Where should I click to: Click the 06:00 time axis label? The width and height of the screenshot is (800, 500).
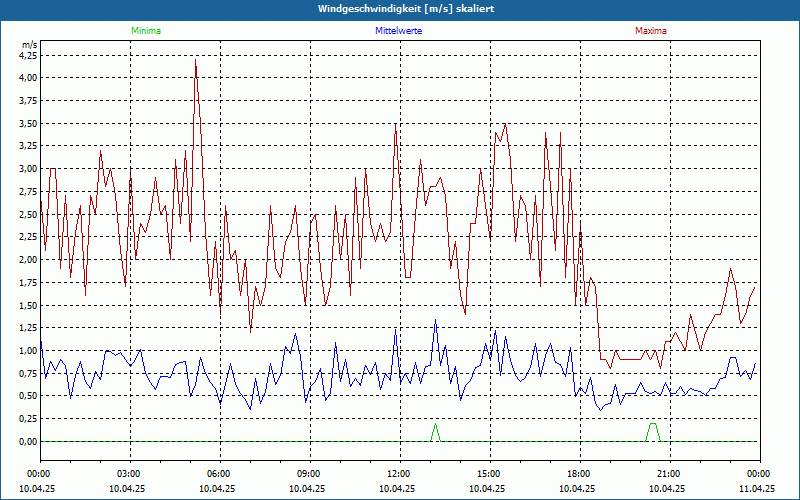[x=220, y=474]
